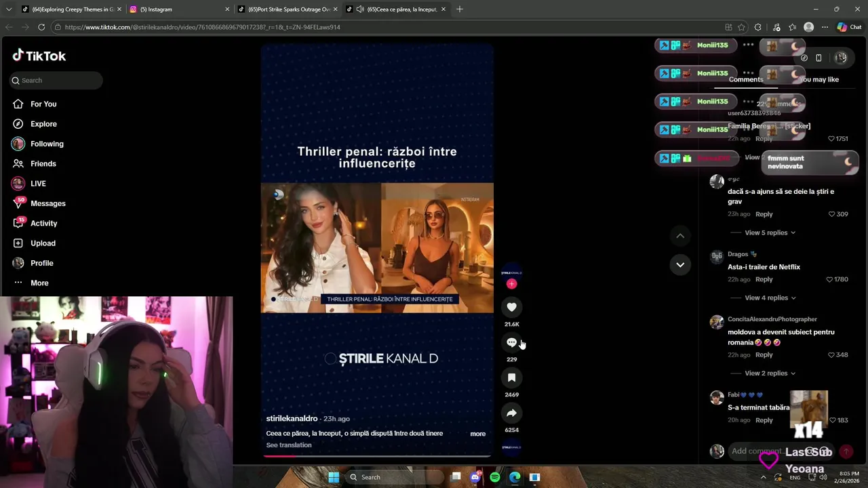
Task: Open Microsoft Edge from the taskbar
Action: (x=515, y=477)
